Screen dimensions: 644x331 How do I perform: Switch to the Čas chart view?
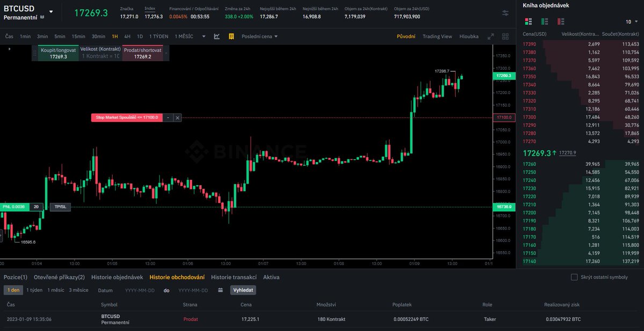(9, 36)
